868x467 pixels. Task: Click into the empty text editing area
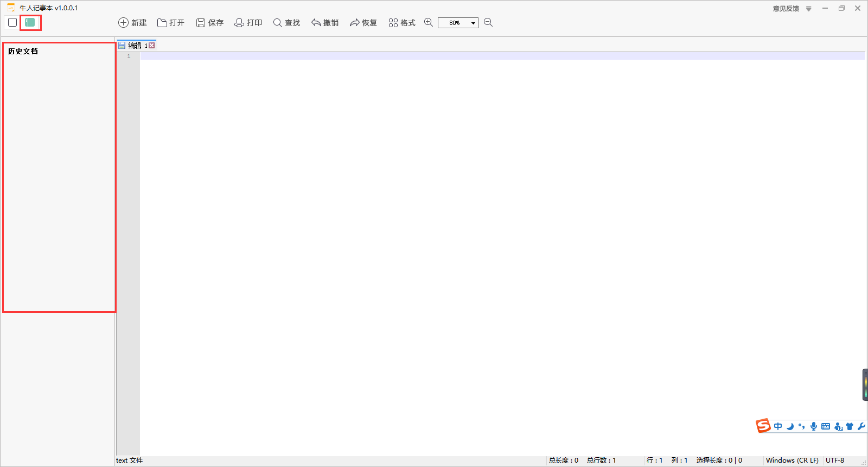coord(488,217)
